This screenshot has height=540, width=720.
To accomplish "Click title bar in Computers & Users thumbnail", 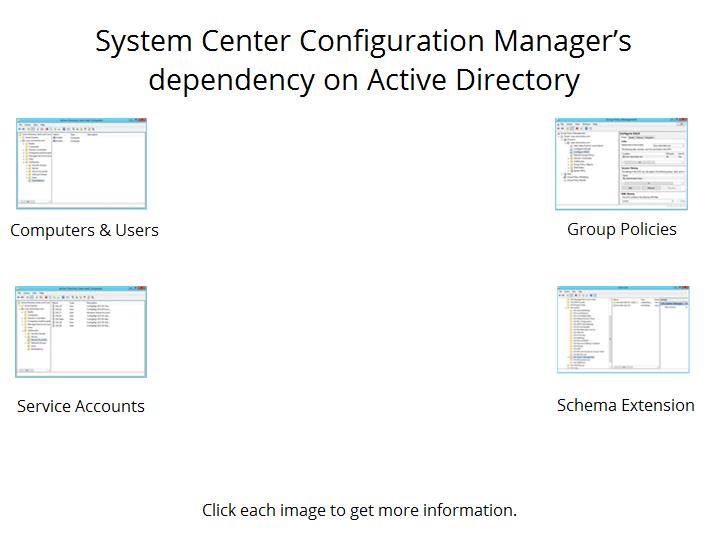I will (81, 120).
